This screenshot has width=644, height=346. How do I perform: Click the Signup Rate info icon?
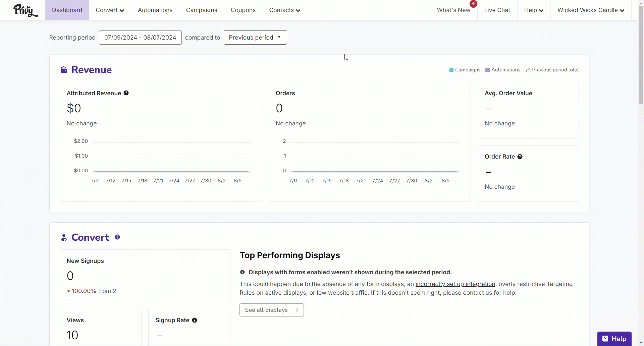pos(195,320)
